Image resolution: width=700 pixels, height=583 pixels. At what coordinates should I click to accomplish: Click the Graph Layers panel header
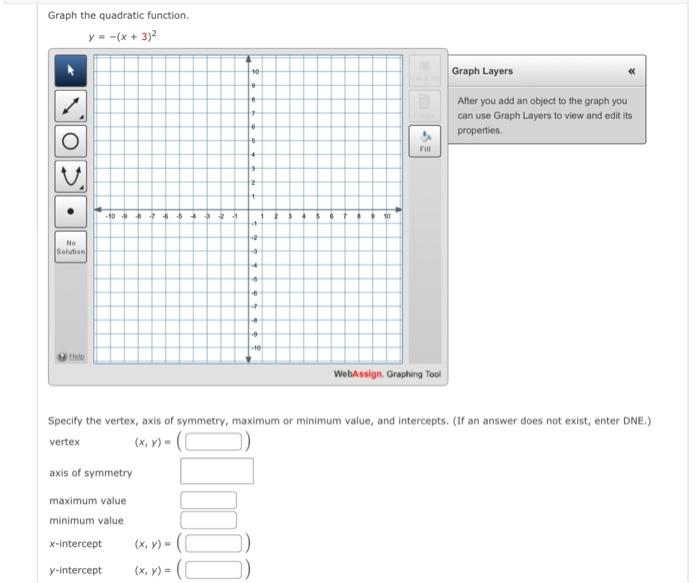tap(547, 71)
